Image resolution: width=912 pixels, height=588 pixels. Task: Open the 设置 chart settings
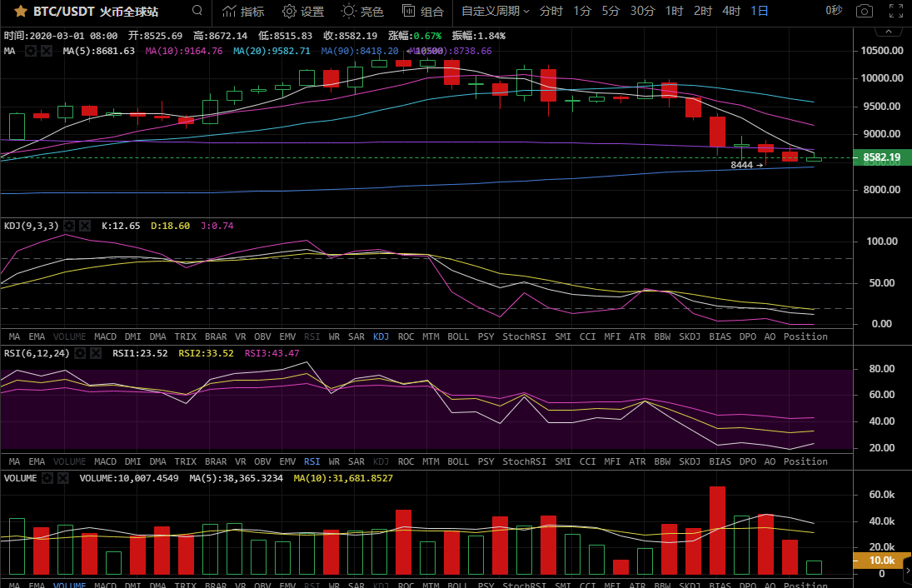[x=302, y=12]
